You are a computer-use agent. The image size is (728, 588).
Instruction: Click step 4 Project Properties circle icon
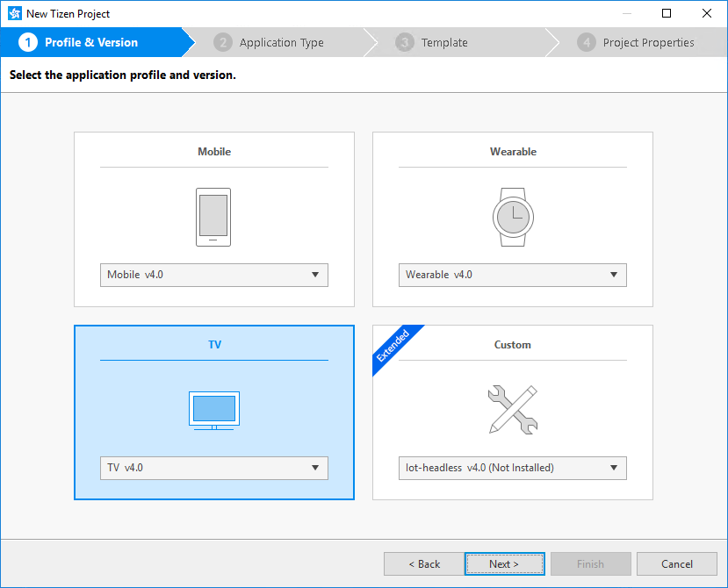pyautogui.click(x=586, y=41)
